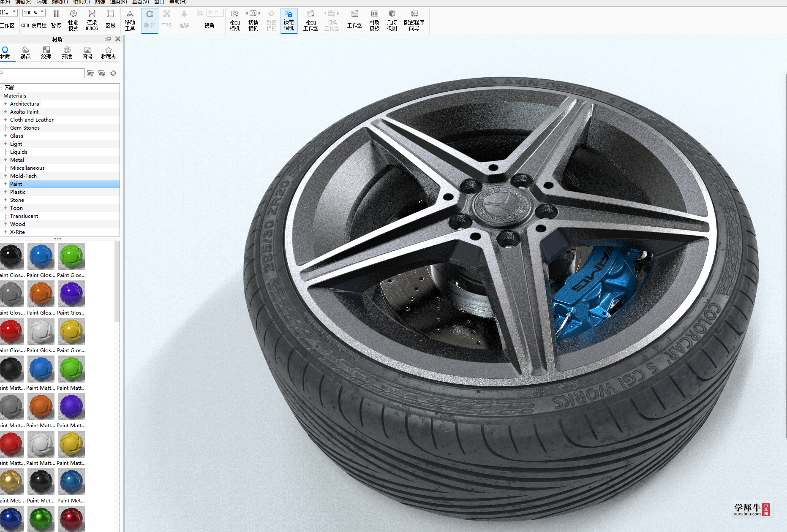The image size is (787, 532).
Task: Toggle the render Region (区域) tool
Action: [x=111, y=19]
